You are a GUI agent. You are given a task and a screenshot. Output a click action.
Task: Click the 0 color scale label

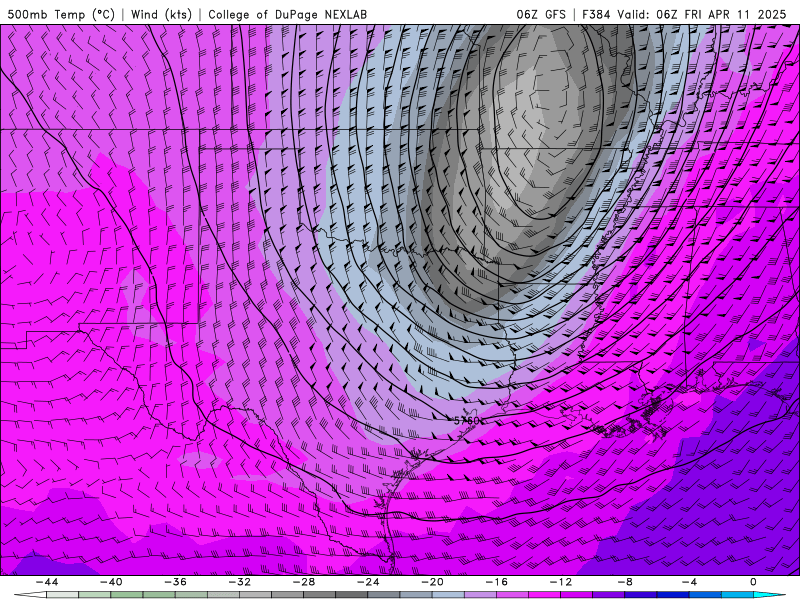click(x=753, y=582)
